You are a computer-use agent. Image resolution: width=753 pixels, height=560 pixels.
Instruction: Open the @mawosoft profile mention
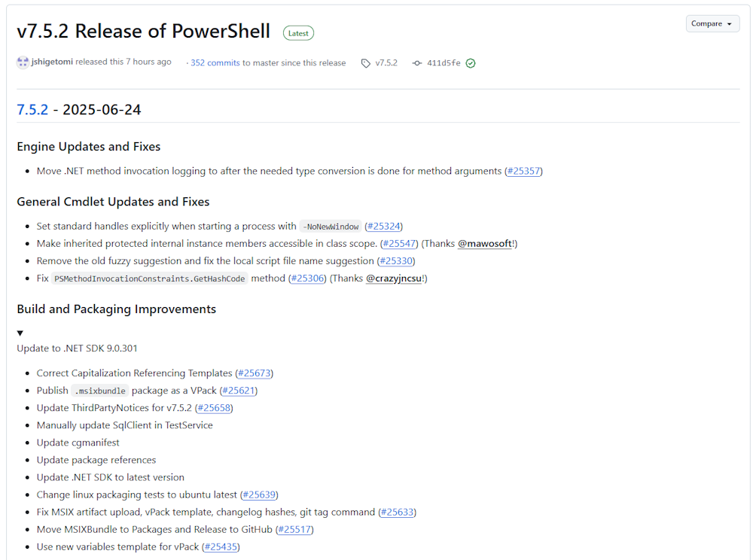point(485,243)
